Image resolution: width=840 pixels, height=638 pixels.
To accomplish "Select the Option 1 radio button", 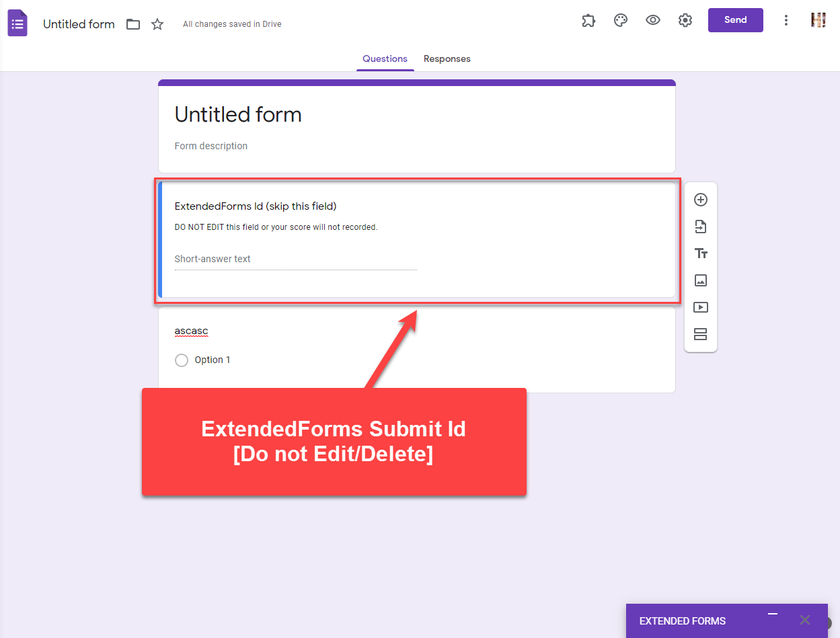I will click(182, 360).
